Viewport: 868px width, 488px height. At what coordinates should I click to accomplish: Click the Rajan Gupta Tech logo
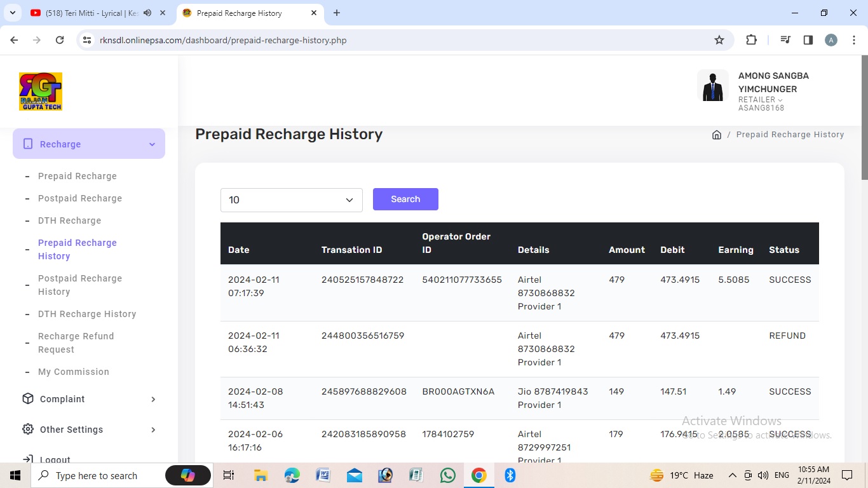point(41,91)
